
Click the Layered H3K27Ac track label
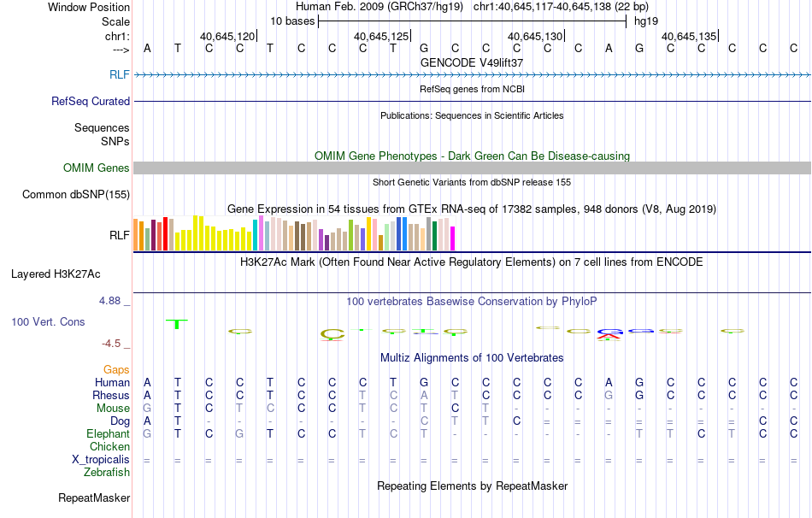tap(56, 274)
